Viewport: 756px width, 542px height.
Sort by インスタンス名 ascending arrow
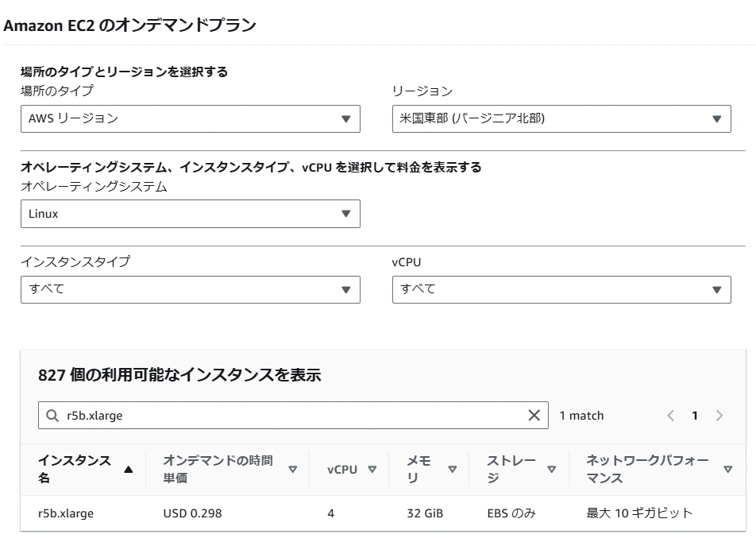pos(129,470)
